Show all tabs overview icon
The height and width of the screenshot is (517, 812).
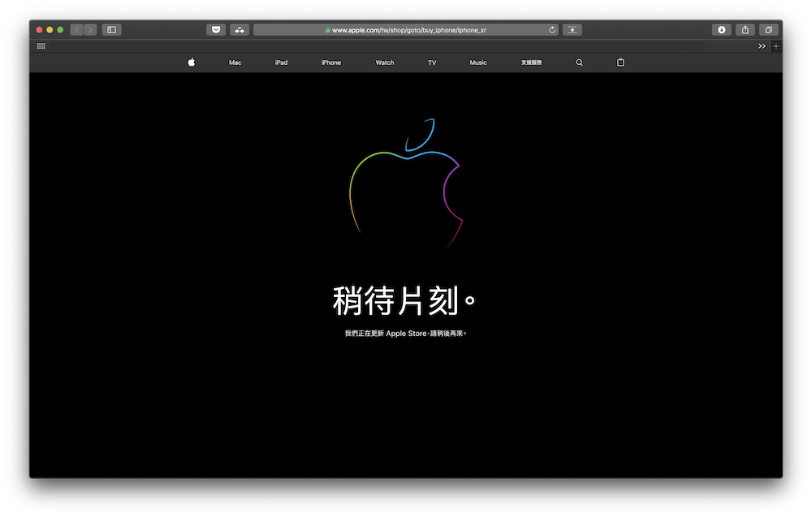[768, 30]
